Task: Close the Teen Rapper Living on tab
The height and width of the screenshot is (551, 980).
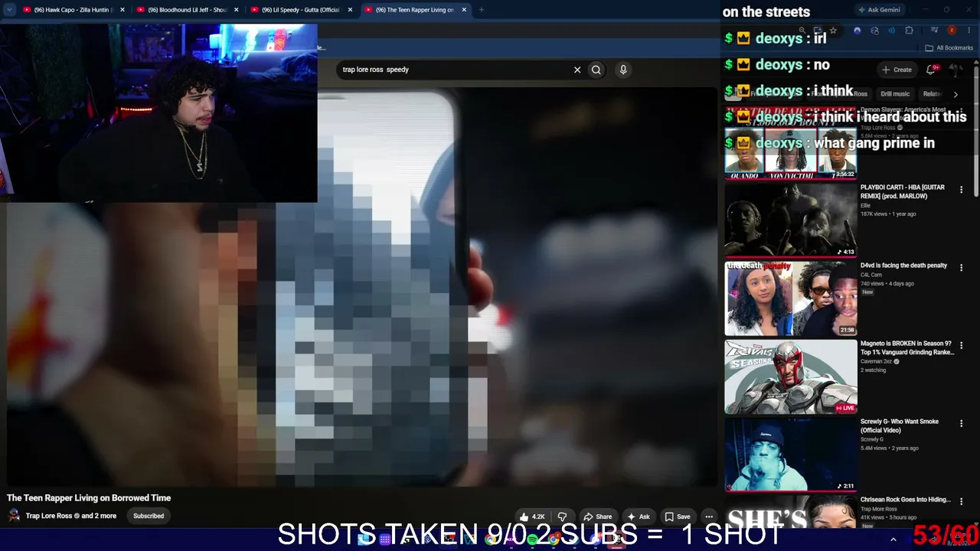Action: coord(464,10)
